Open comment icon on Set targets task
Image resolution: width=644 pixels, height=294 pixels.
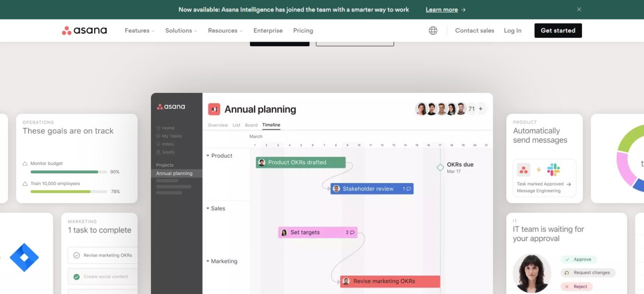tap(352, 233)
